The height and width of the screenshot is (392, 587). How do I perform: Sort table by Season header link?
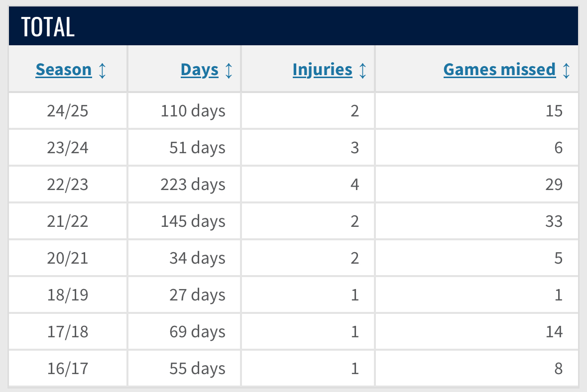click(x=64, y=70)
